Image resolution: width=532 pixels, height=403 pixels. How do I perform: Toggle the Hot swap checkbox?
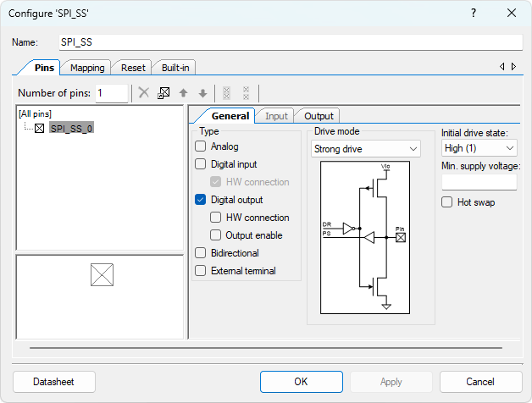click(447, 202)
